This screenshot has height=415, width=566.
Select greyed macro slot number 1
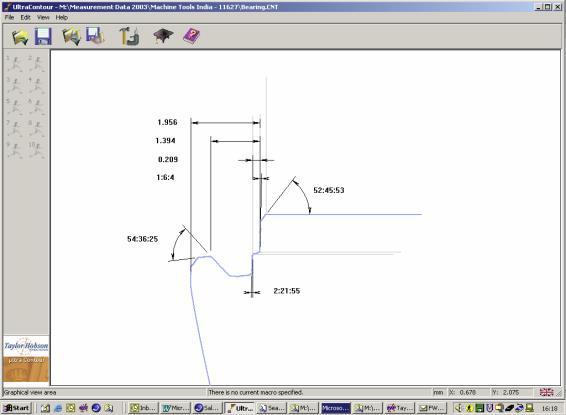point(14,64)
